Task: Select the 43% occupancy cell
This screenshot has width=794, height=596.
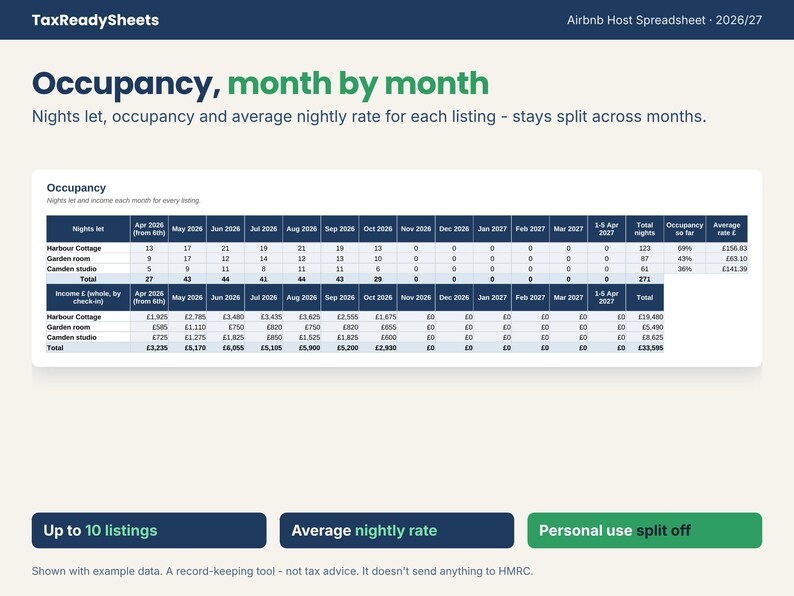Action: click(684, 258)
